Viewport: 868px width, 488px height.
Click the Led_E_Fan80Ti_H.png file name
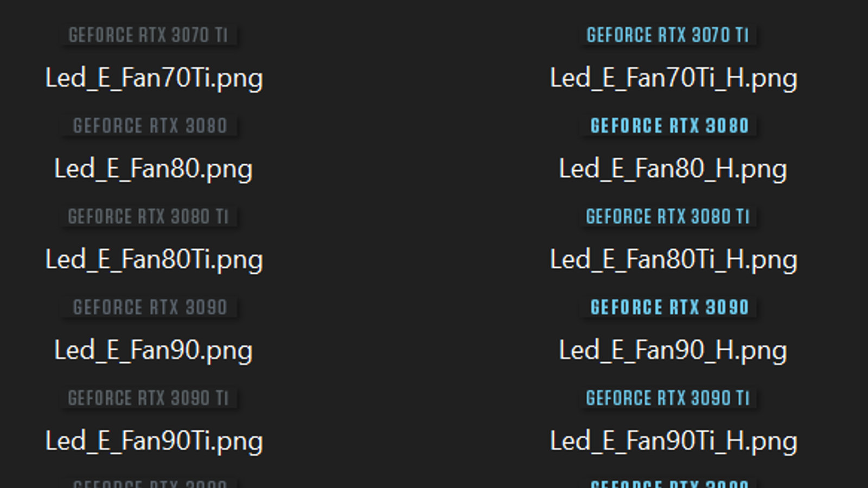pyautogui.click(x=673, y=260)
